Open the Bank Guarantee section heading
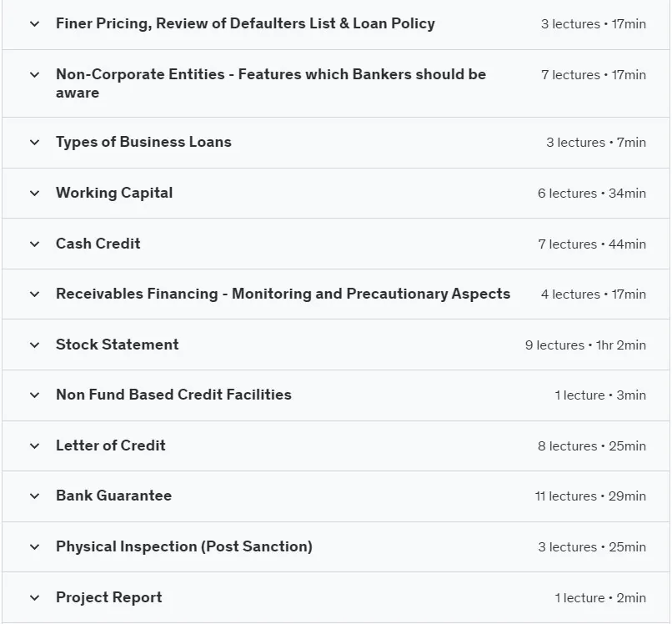This screenshot has height=624, width=672. pos(114,496)
